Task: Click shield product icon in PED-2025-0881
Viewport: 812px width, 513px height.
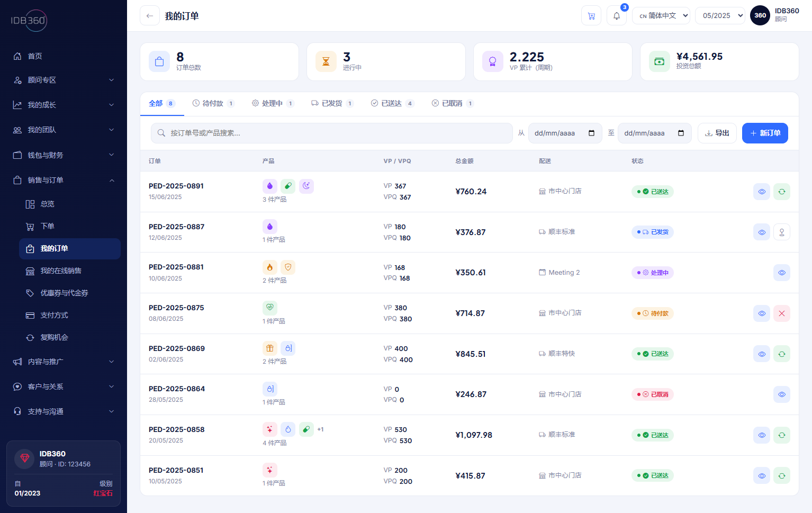Action: pyautogui.click(x=288, y=267)
